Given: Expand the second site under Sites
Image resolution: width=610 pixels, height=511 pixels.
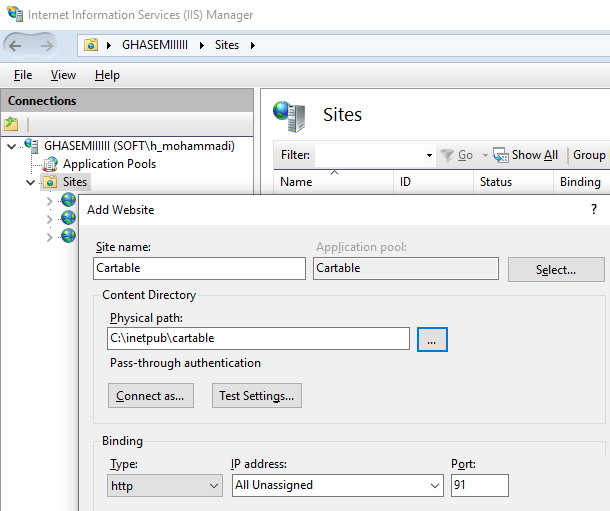Looking at the screenshot, I should (x=49, y=219).
